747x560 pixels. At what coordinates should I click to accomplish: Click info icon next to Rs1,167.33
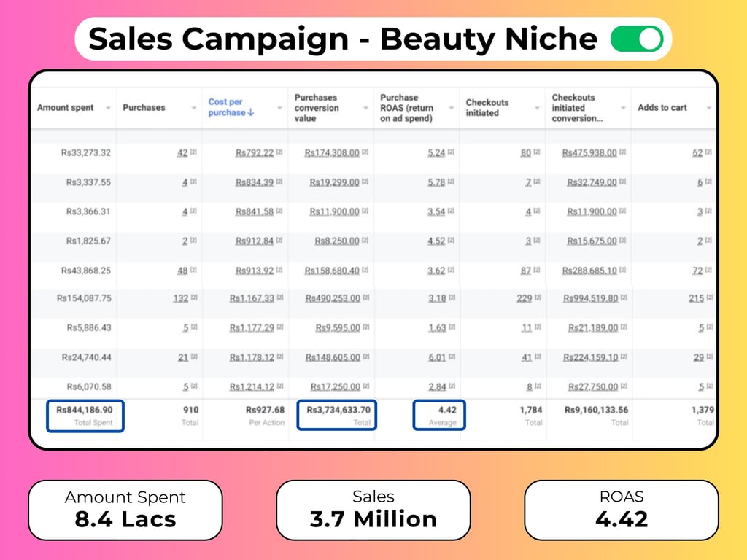[x=280, y=297]
